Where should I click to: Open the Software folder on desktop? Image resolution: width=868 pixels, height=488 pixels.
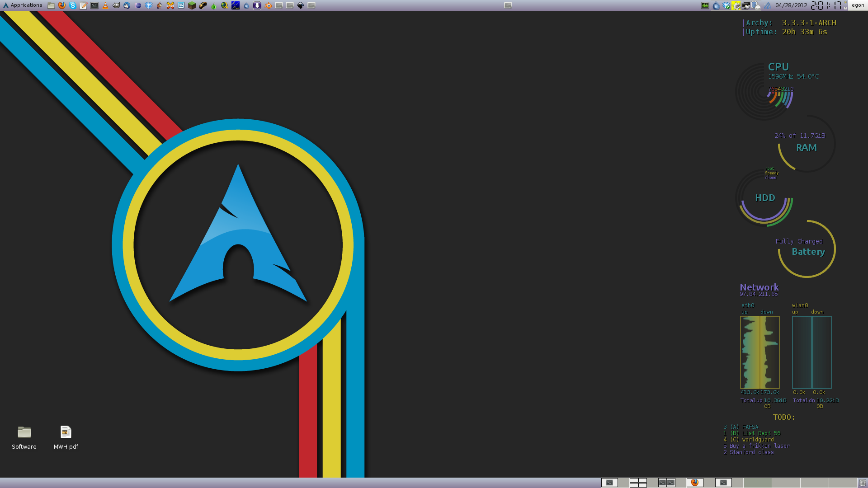click(24, 432)
